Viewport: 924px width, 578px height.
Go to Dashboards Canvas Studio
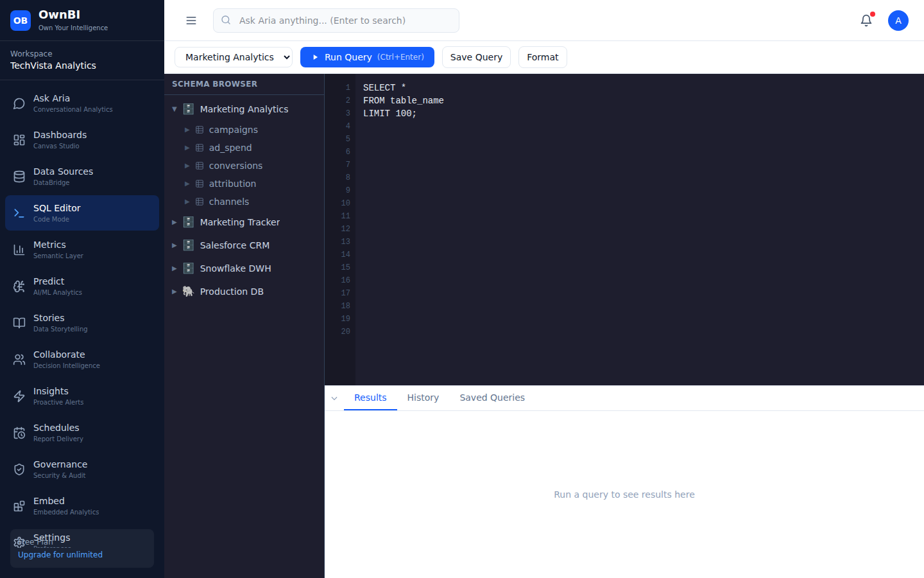pos(82,140)
